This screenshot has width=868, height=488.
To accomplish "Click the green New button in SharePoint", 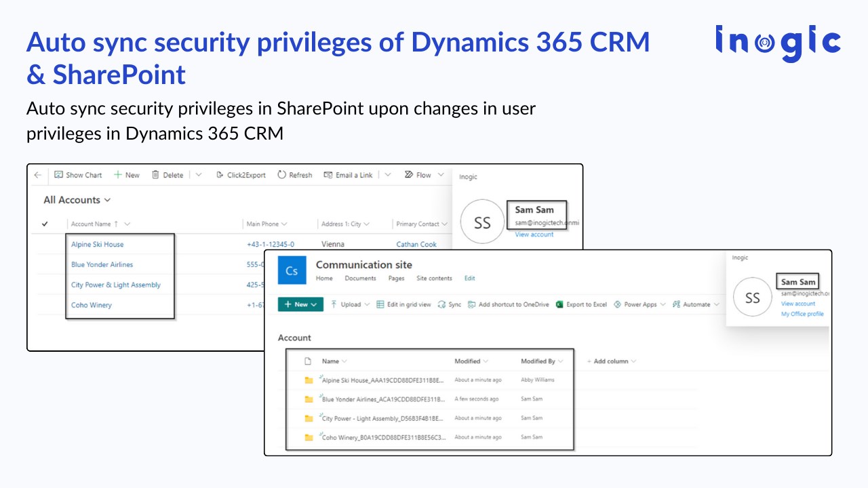I will point(300,304).
